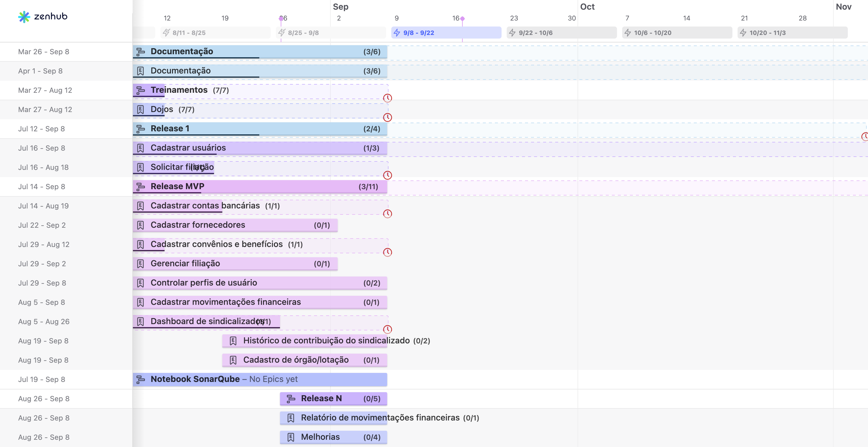
Task: Click the project icon on Treinamentos bar
Action: pos(140,90)
